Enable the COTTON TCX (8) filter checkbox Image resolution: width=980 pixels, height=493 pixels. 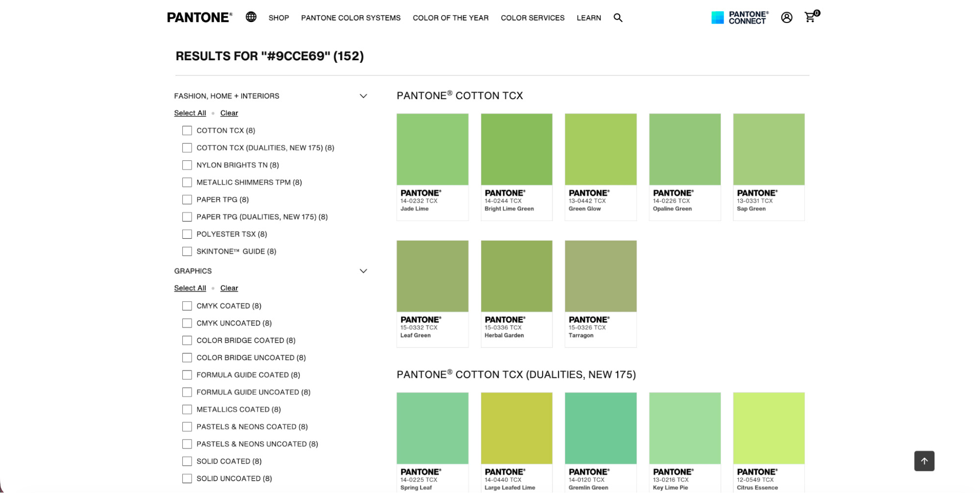pyautogui.click(x=187, y=130)
